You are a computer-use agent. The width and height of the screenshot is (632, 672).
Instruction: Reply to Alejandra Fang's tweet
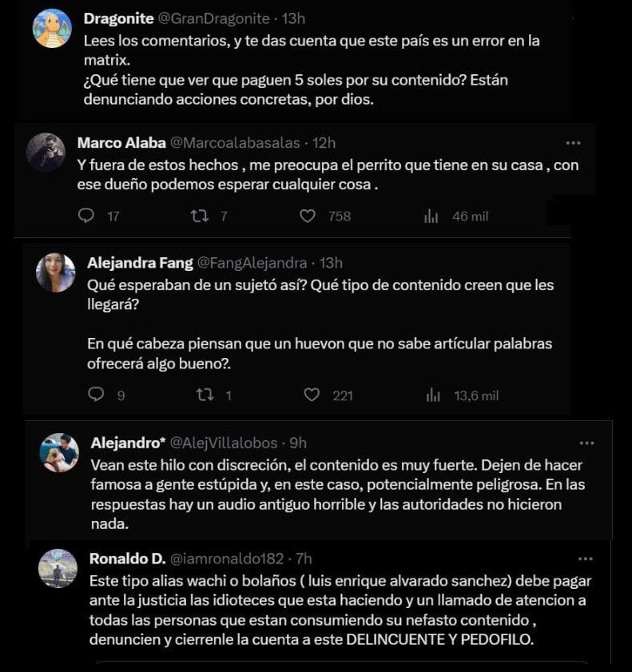pos(96,395)
